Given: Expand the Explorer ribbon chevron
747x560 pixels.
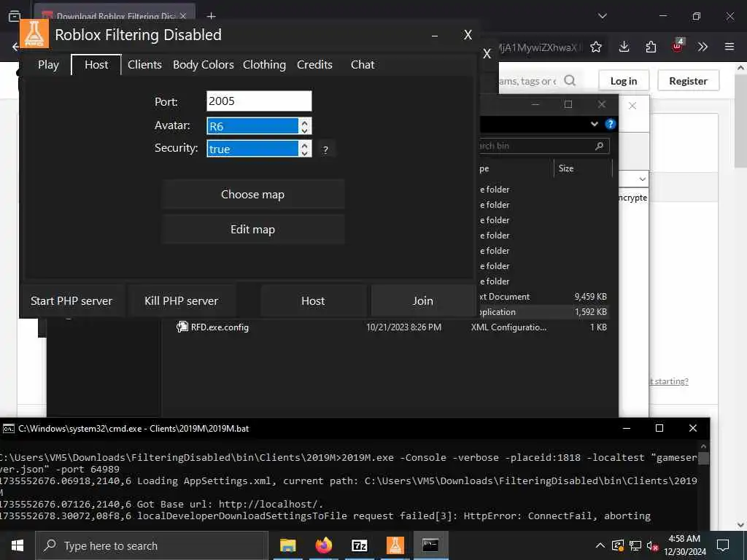Looking at the screenshot, I should (594, 124).
